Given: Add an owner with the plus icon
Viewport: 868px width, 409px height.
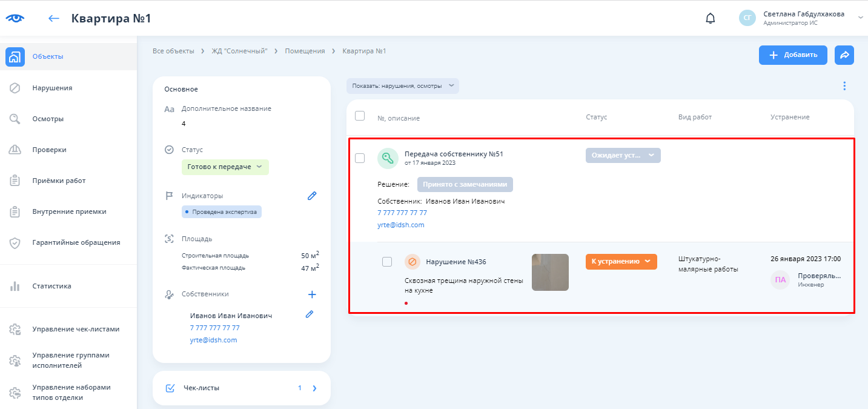Looking at the screenshot, I should (312, 294).
